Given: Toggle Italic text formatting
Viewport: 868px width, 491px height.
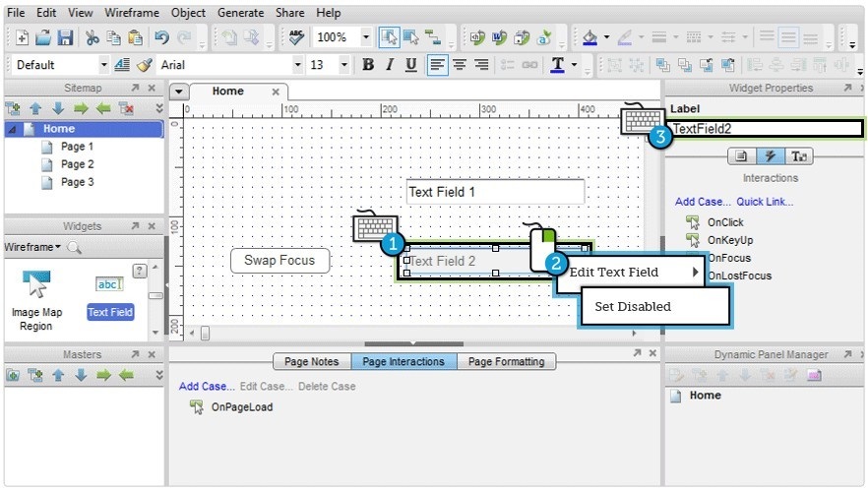Looking at the screenshot, I should pos(389,65).
